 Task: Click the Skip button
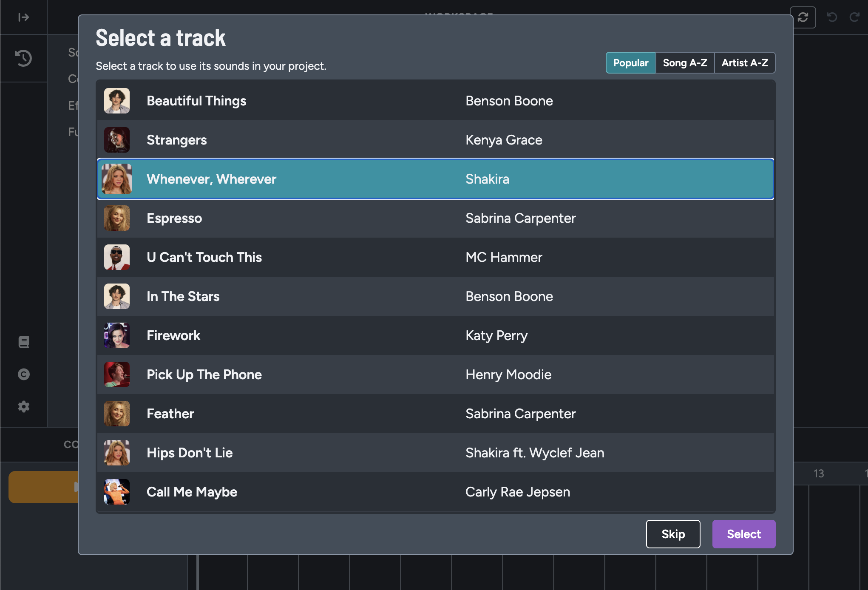point(673,534)
